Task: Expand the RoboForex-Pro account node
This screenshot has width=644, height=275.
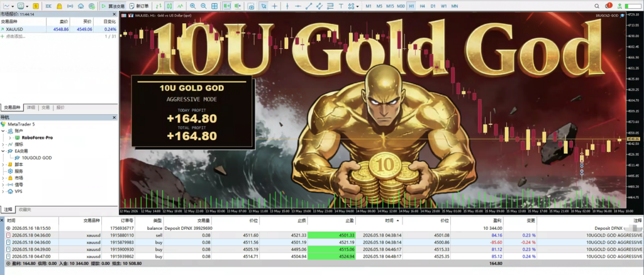Action: pos(10,137)
